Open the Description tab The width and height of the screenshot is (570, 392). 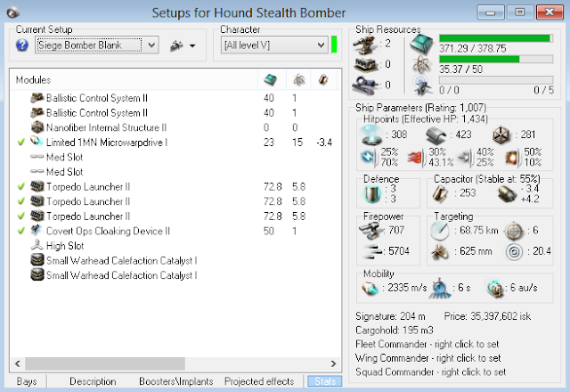click(93, 381)
